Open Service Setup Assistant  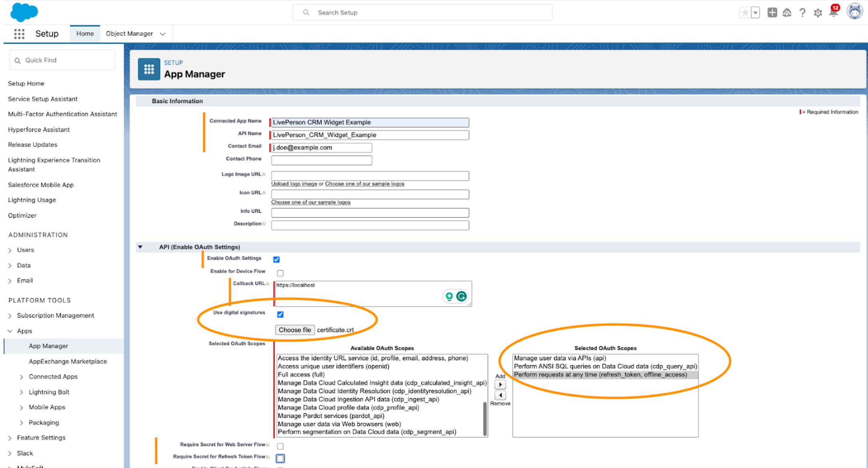tap(43, 99)
